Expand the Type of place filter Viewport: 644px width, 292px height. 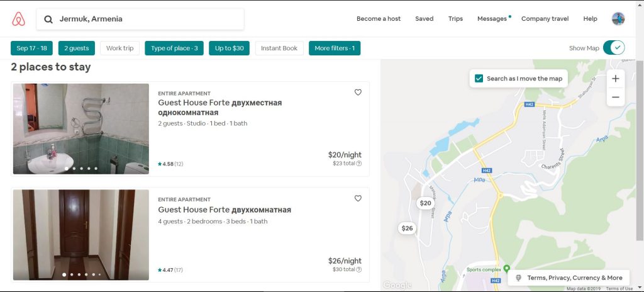(x=174, y=48)
